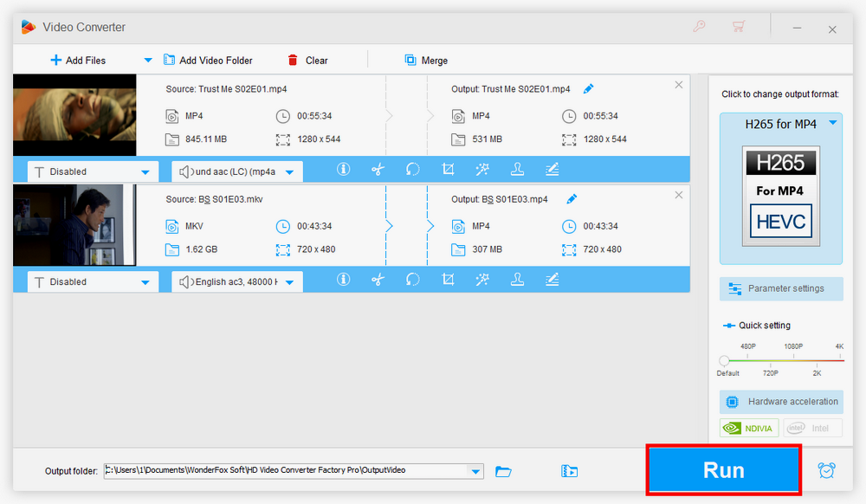Open crop tool in Trust Me row
This screenshot has height=504, width=866.
point(448,170)
